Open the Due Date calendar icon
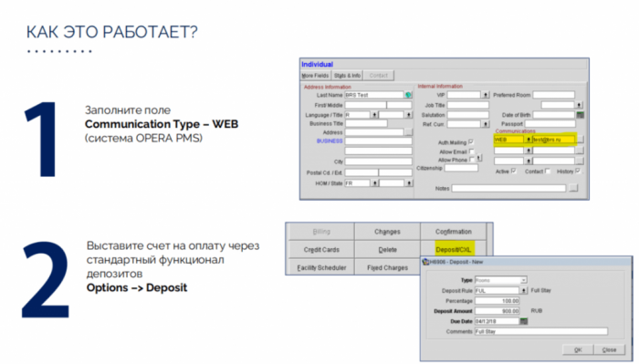The height and width of the screenshot is (364, 639). [x=524, y=321]
